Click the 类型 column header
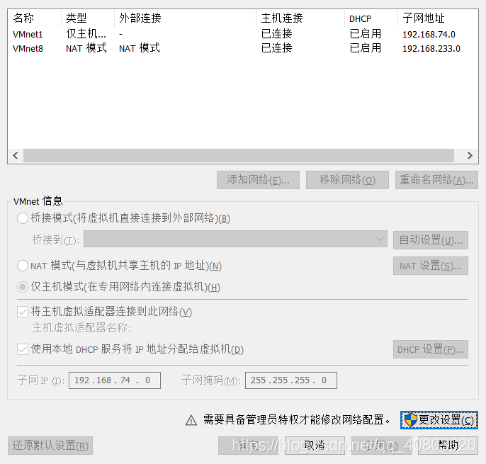The image size is (486, 464). click(88, 18)
